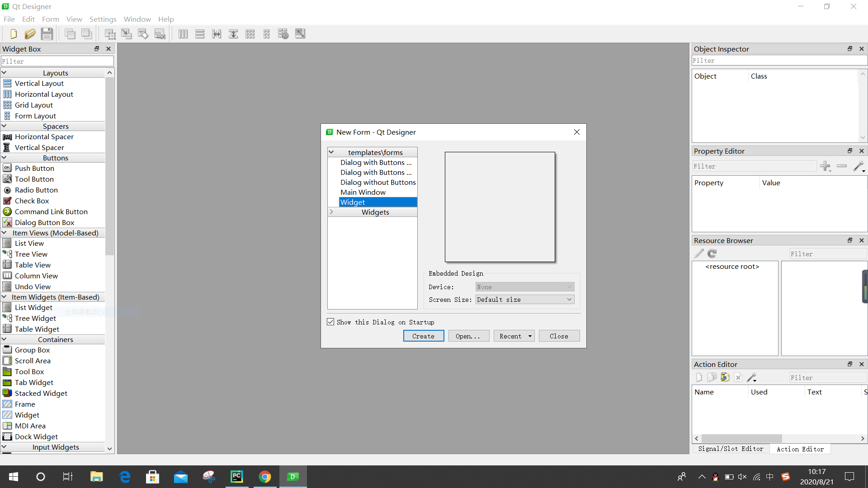Click the Adjust Size toolbar icon

(x=300, y=34)
